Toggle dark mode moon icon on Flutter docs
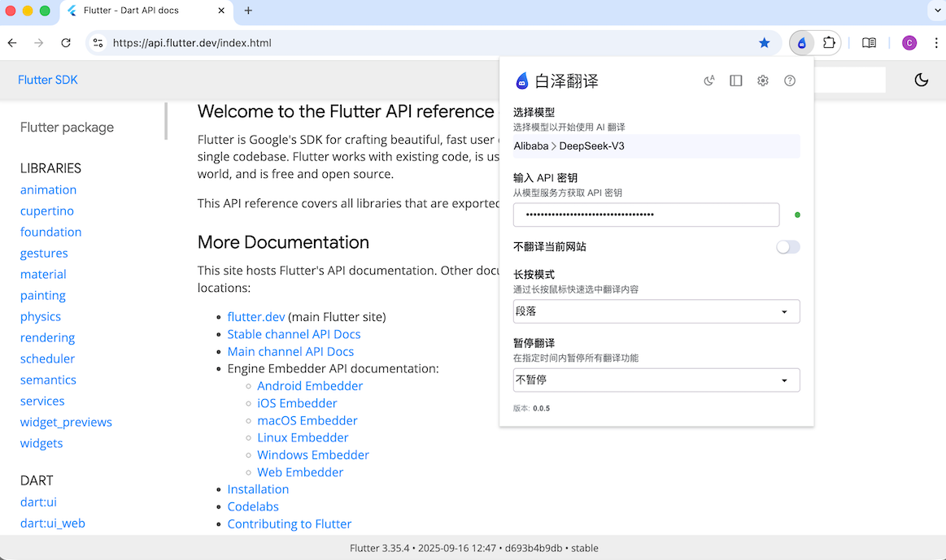Screen dimensions: 946x560 click(x=922, y=80)
